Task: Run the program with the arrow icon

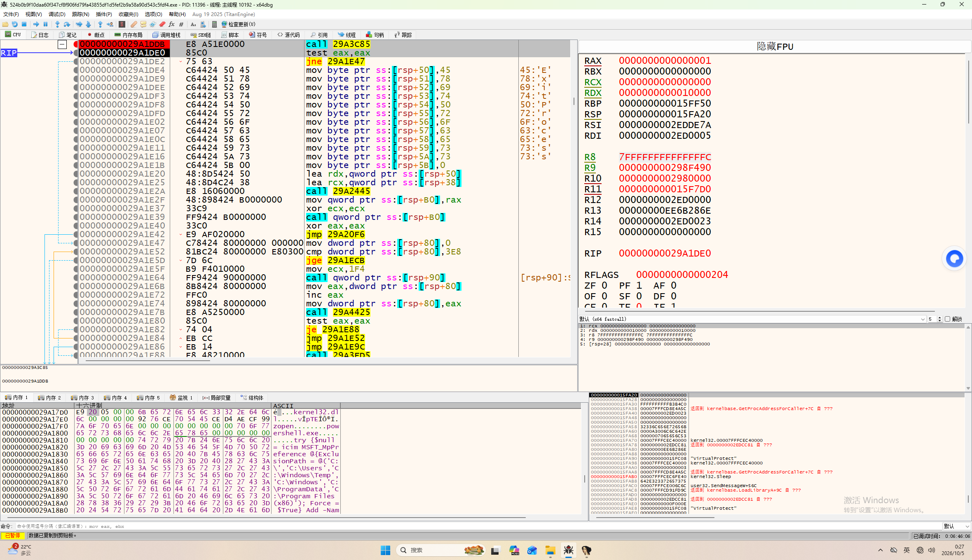Action: pos(36,24)
